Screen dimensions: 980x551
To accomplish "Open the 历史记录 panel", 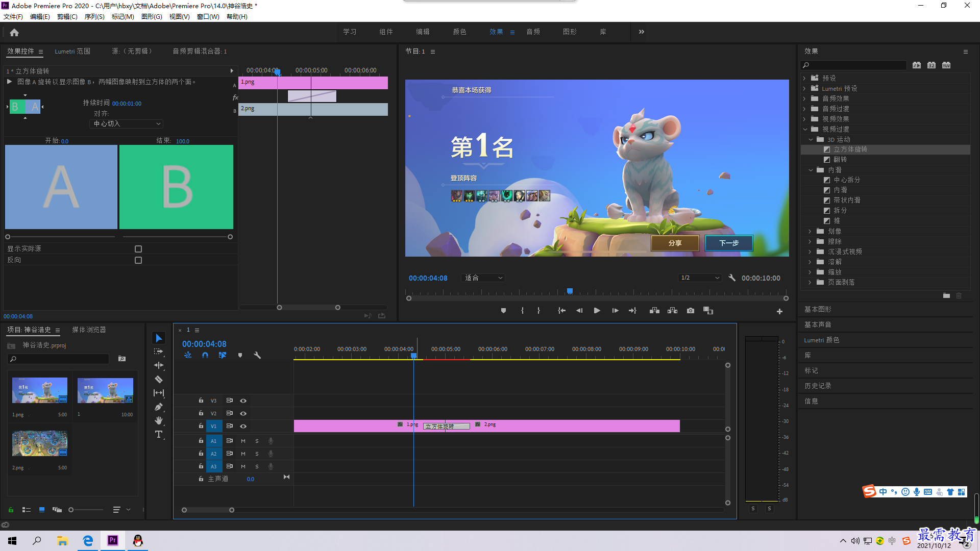I will [818, 386].
